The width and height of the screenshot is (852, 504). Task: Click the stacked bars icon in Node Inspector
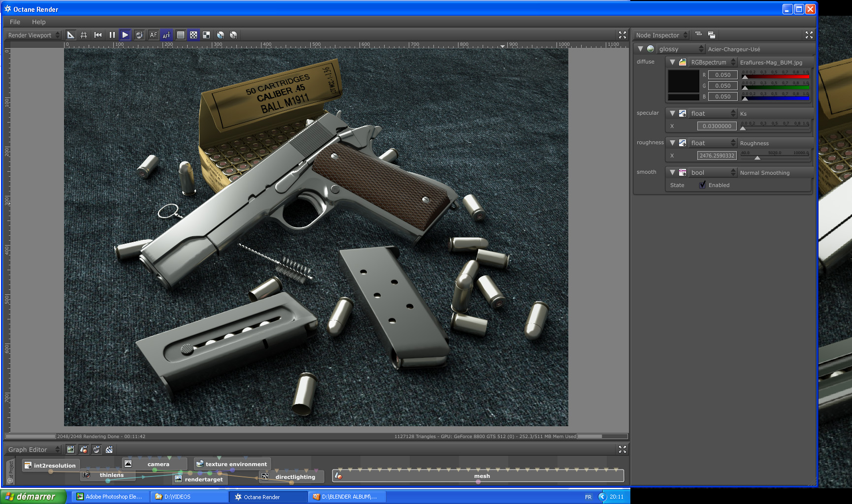tap(698, 34)
